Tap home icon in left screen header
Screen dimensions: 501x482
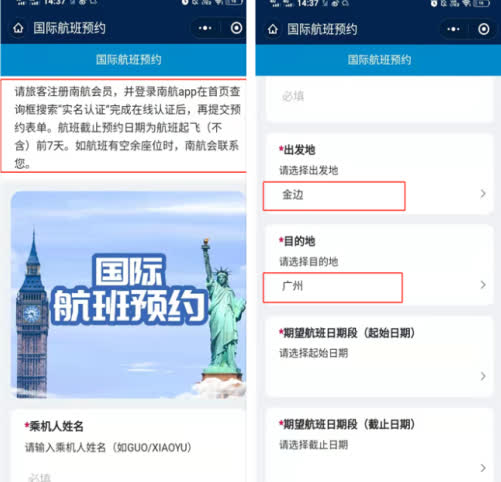coord(18,28)
